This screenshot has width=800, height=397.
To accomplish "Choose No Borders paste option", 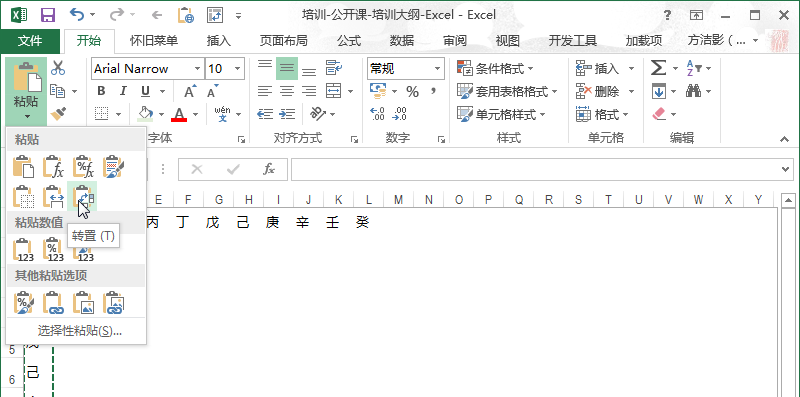I will [23, 196].
